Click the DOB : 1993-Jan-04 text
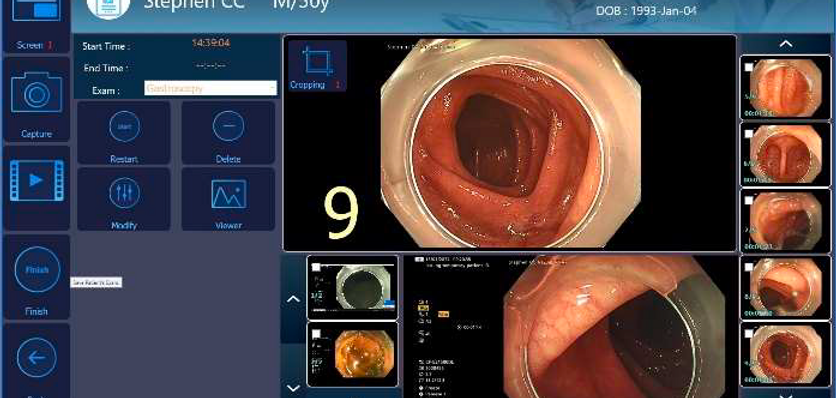The width and height of the screenshot is (836, 398). 646,11
